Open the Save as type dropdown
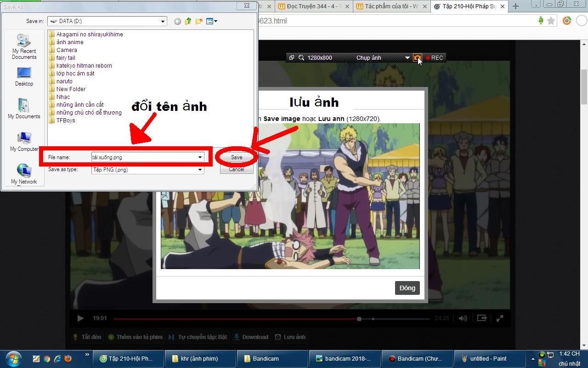The width and height of the screenshot is (588, 368). [x=200, y=170]
